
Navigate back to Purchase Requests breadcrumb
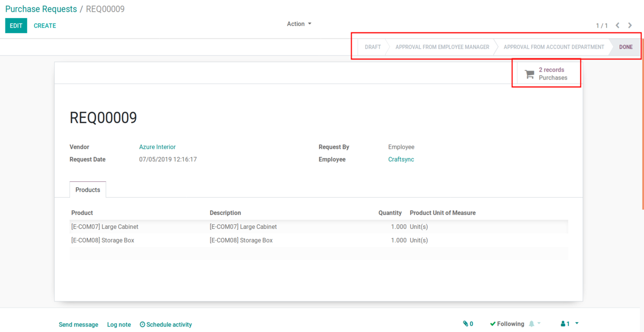pos(41,9)
